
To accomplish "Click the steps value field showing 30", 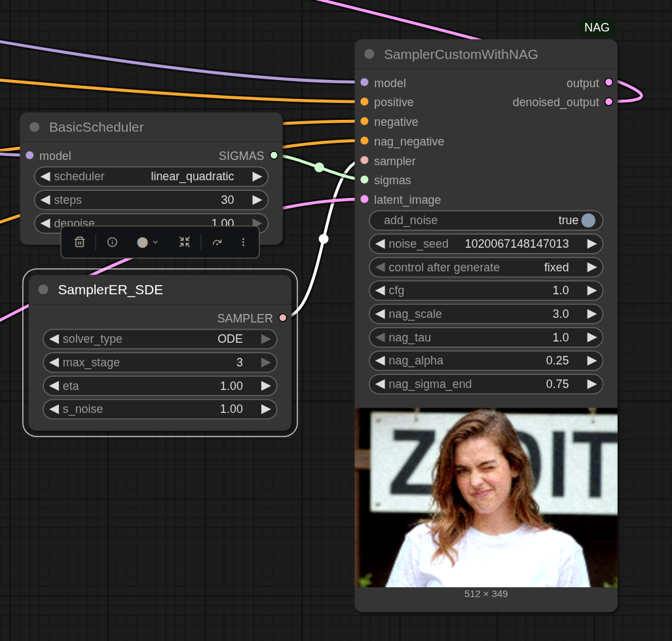I will click(x=151, y=200).
